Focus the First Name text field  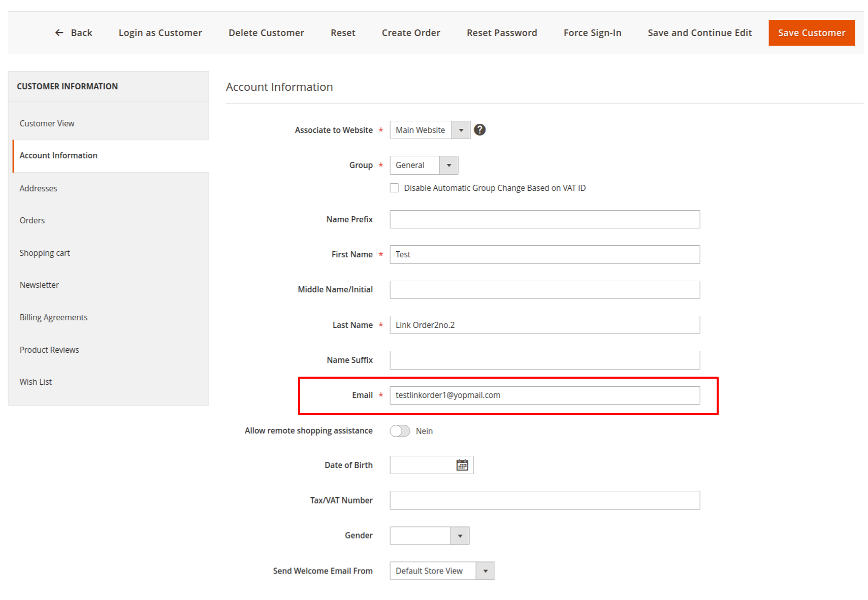(544, 255)
